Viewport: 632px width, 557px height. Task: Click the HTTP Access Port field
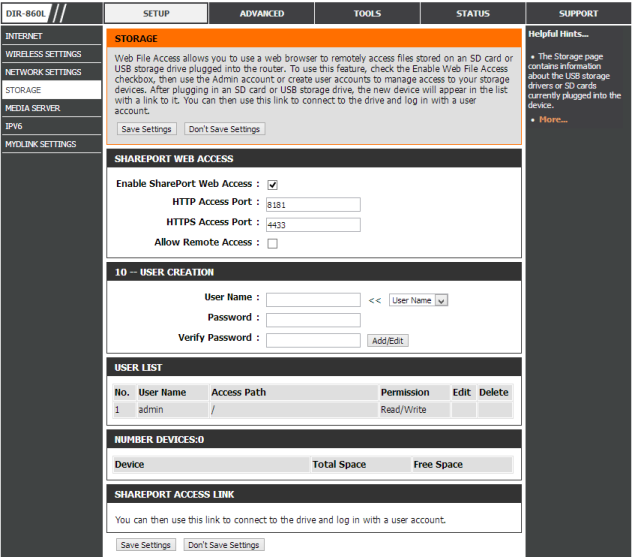coord(313,204)
